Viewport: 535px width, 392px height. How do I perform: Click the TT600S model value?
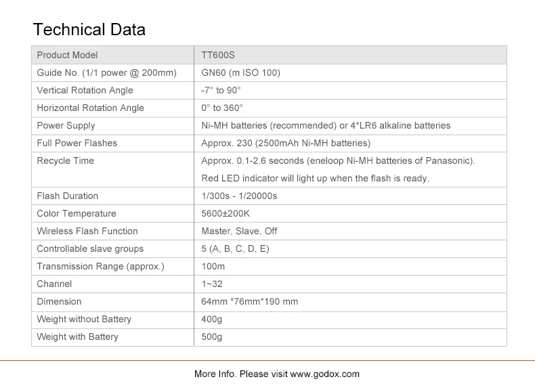[218, 55]
